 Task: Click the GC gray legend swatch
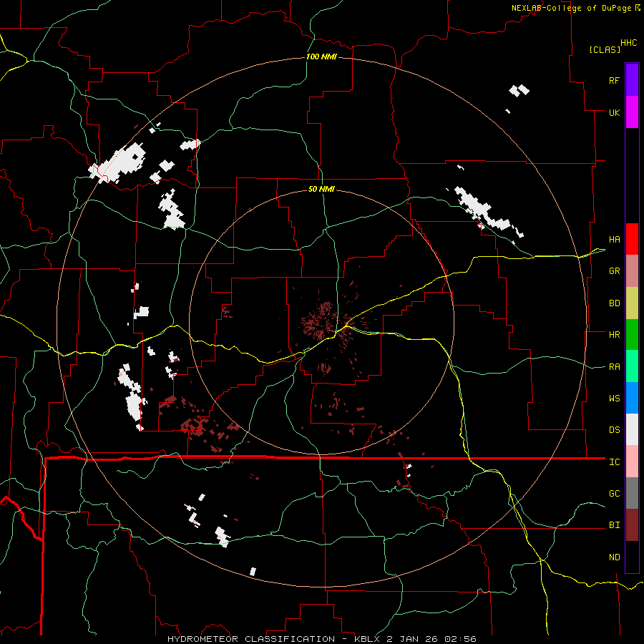pos(632,493)
